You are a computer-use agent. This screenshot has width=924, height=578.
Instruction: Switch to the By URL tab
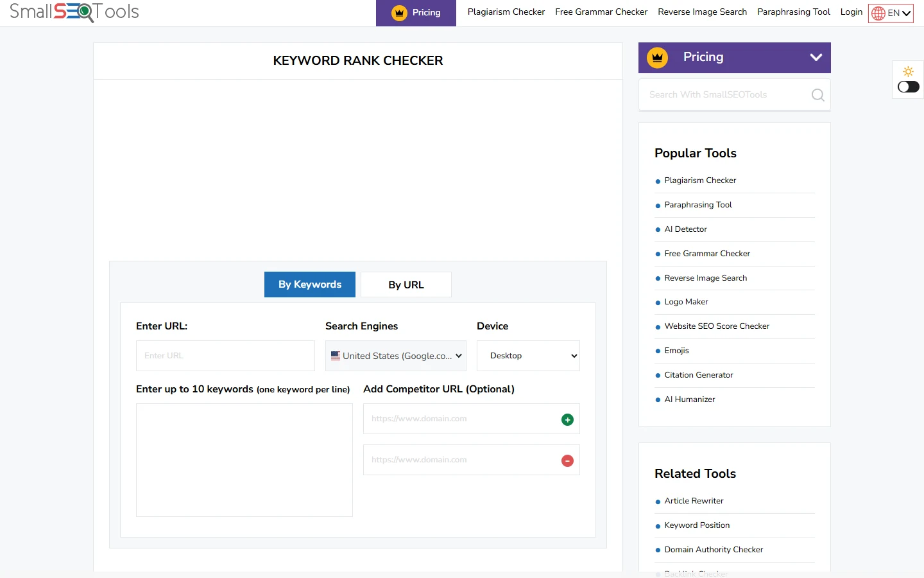(x=406, y=285)
